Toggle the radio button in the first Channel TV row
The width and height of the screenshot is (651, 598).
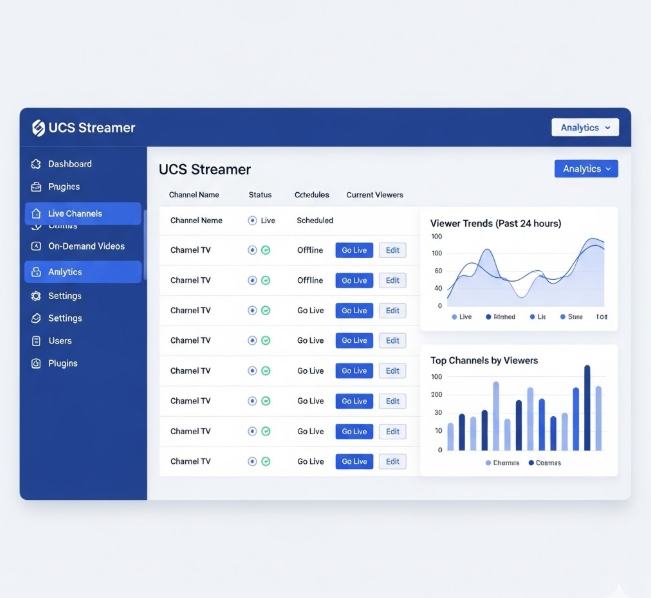tap(252, 250)
